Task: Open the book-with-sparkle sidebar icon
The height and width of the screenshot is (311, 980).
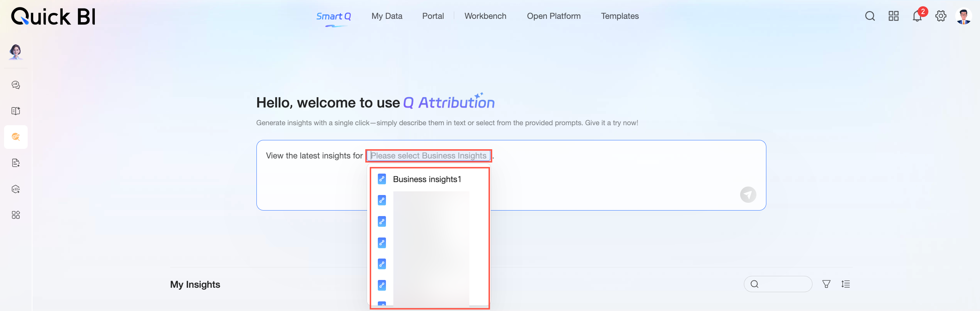Action: pos(15,111)
